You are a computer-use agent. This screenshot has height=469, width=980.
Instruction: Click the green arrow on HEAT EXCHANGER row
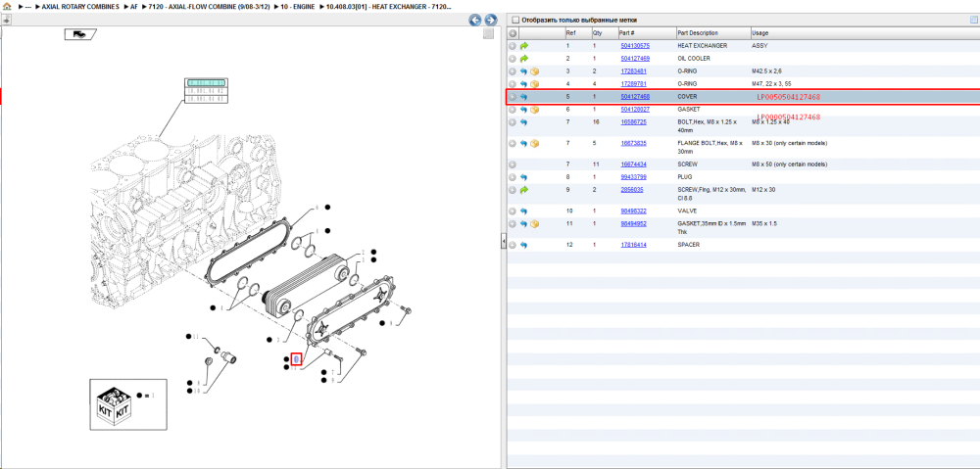point(523,46)
